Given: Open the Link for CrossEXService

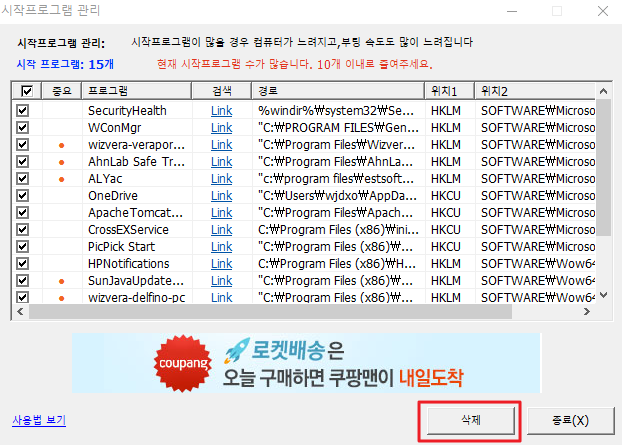Looking at the screenshot, I should 221,230.
